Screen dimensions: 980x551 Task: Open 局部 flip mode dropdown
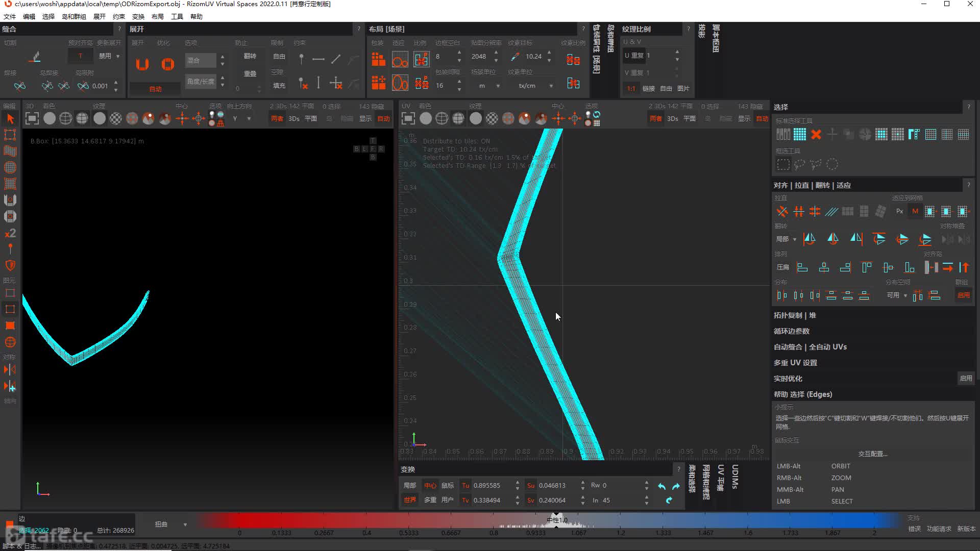[x=786, y=239]
